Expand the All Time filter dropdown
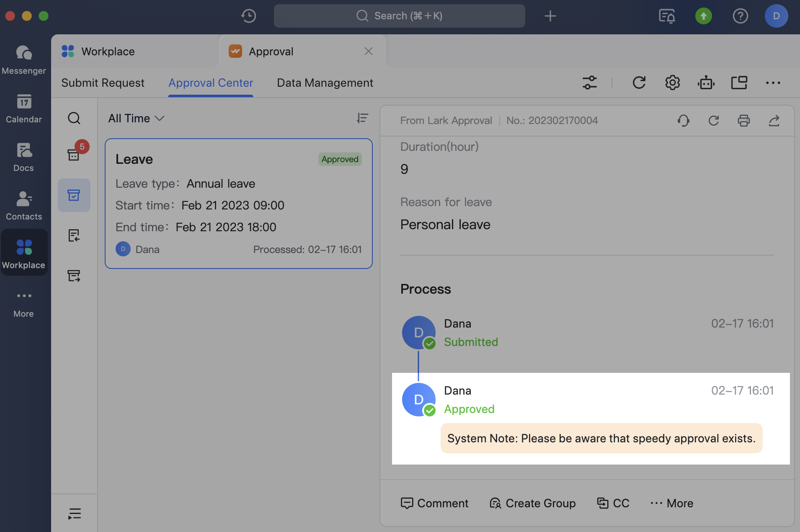Viewport: 800px width, 532px height. click(136, 118)
